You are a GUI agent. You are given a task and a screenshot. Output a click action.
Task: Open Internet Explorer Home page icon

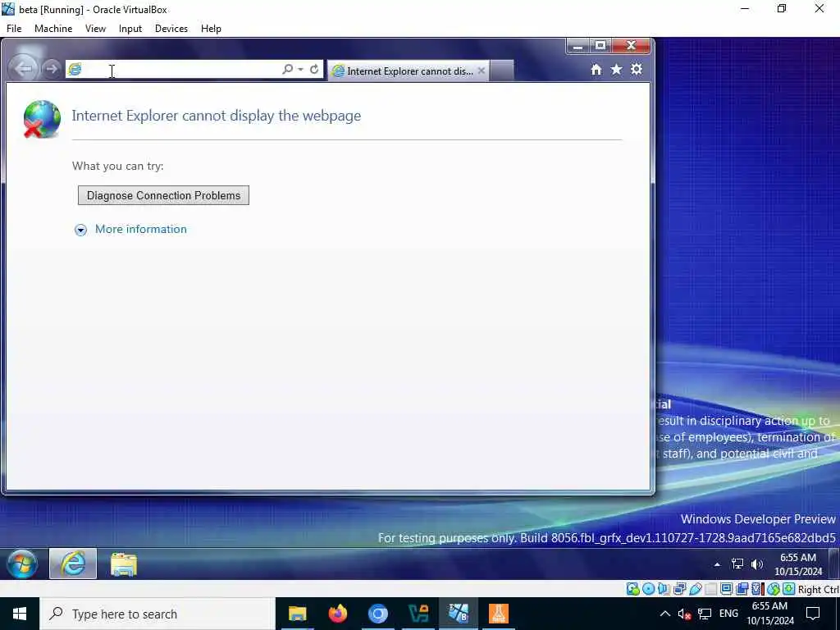(x=596, y=69)
